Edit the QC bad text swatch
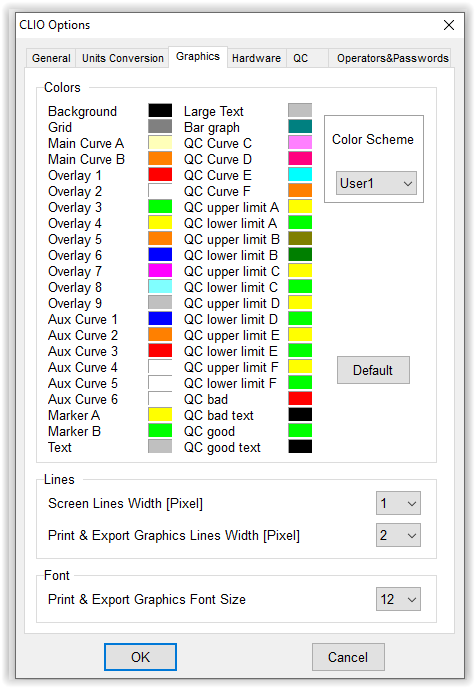 pyautogui.click(x=300, y=415)
